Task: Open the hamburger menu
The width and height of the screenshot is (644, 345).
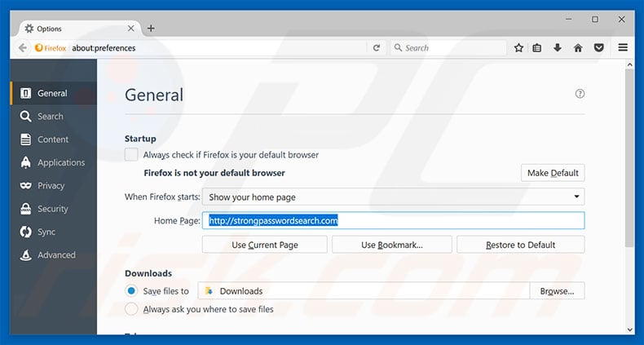Action: (x=623, y=47)
